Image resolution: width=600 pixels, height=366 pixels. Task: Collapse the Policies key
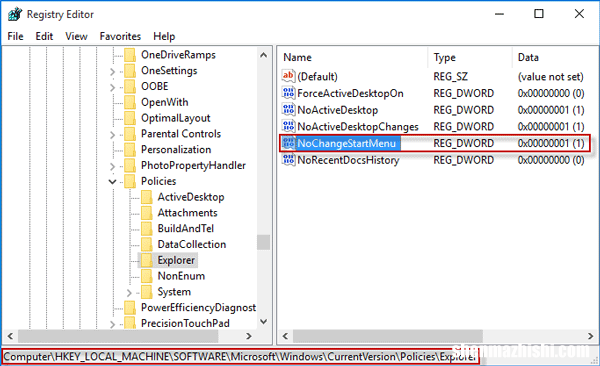pyautogui.click(x=112, y=181)
